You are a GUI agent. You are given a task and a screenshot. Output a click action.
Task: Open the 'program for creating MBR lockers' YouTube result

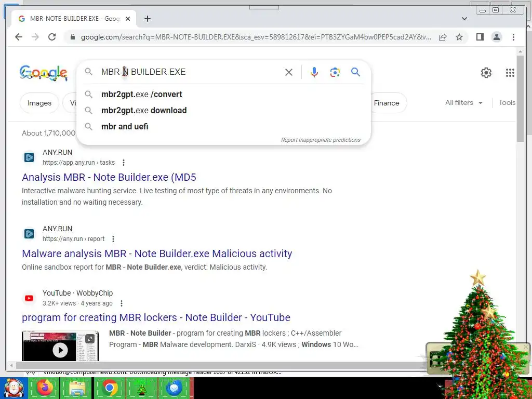(156, 317)
